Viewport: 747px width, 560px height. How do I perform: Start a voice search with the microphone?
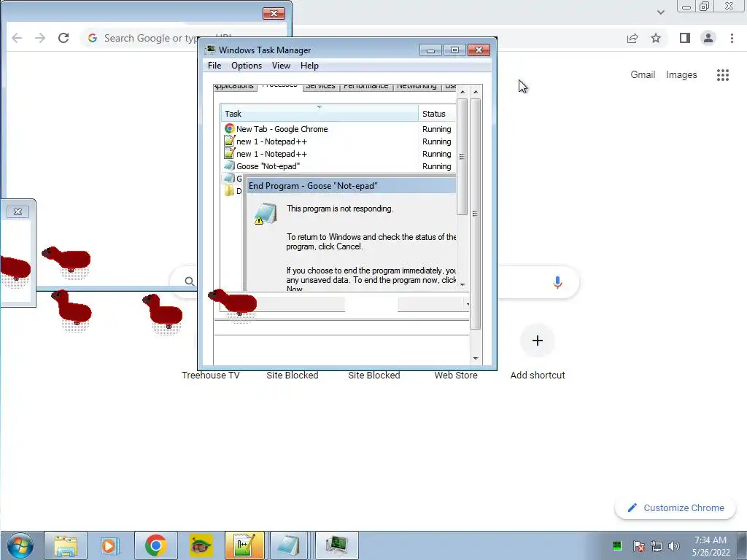point(557,282)
